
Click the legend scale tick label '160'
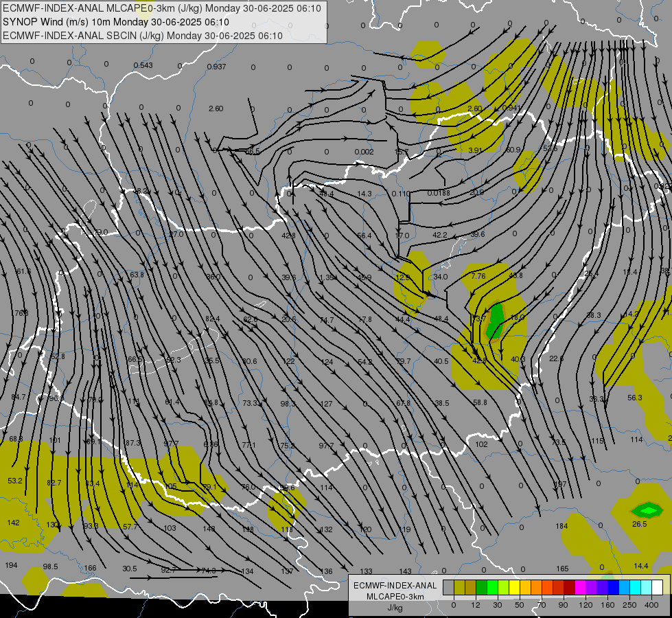pyautogui.click(x=607, y=605)
